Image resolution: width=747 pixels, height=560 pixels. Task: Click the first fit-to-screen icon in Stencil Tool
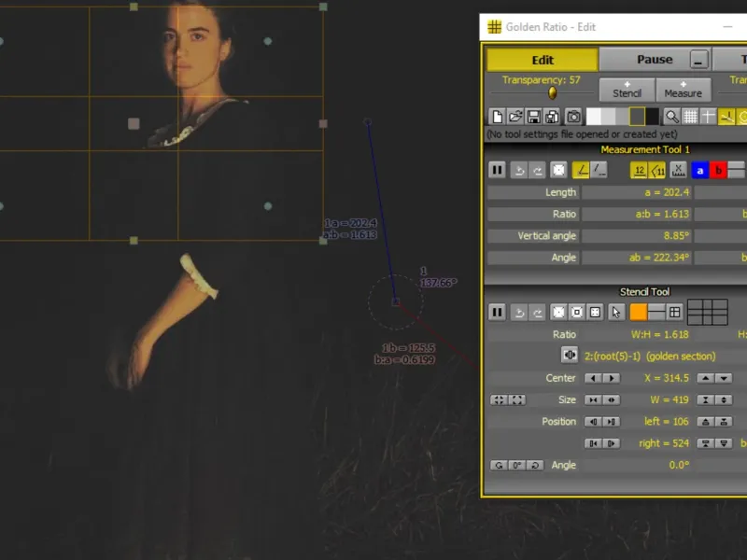coord(558,313)
